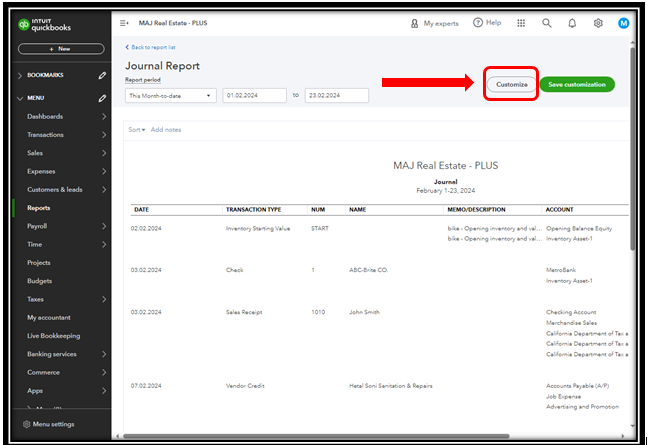Open Dashboards menu item
Image resolution: width=649 pixels, height=445 pixels.
[x=45, y=117]
